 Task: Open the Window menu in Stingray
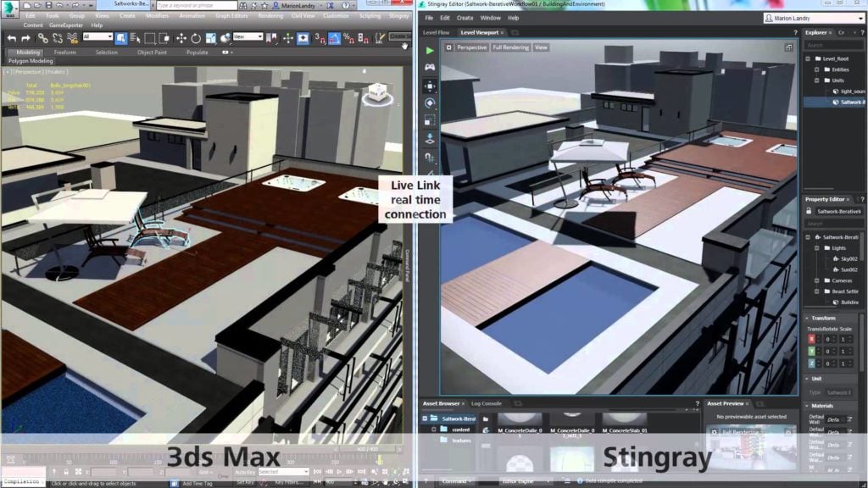point(490,19)
